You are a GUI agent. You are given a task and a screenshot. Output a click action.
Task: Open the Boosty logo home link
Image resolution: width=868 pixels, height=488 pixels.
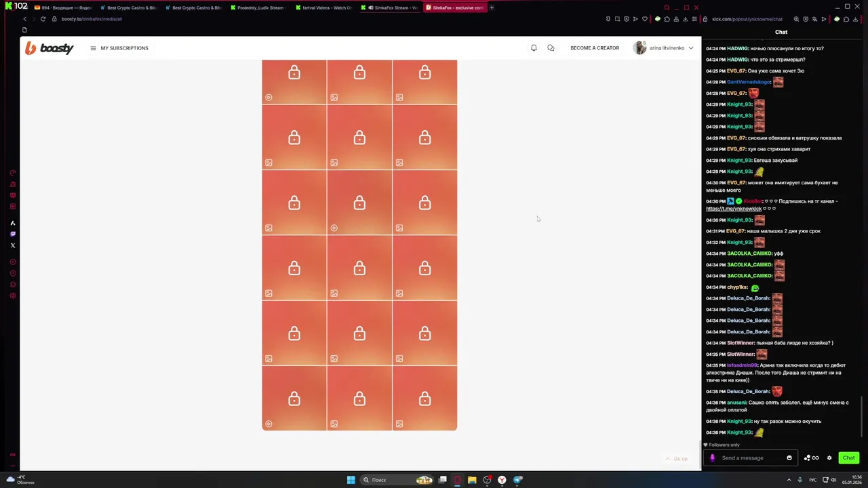pos(49,48)
